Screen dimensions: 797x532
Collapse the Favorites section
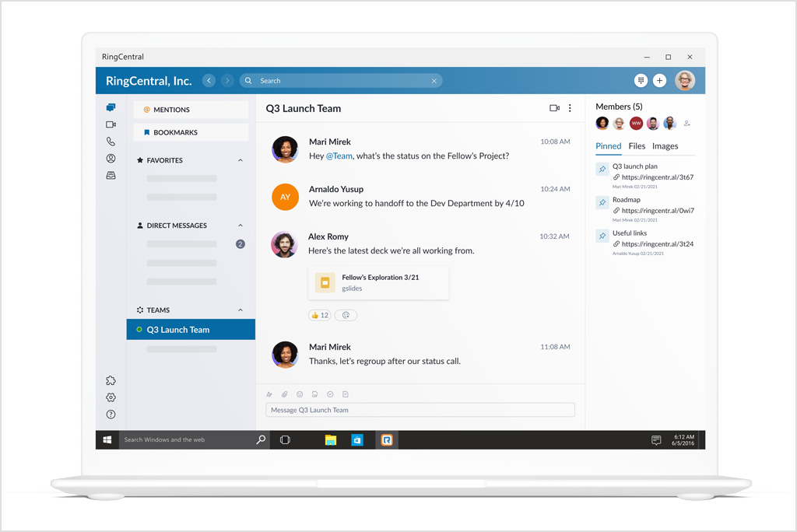(241, 160)
